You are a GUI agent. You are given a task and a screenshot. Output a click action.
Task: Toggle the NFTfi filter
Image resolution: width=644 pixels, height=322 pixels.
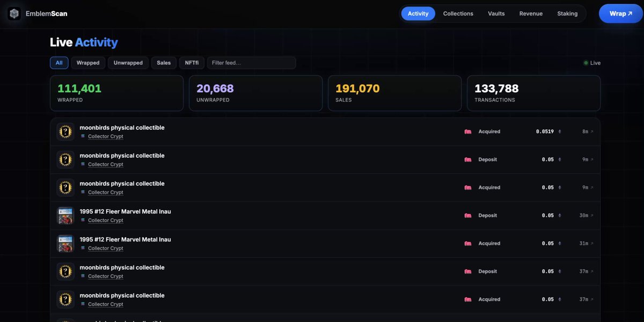pyautogui.click(x=192, y=63)
